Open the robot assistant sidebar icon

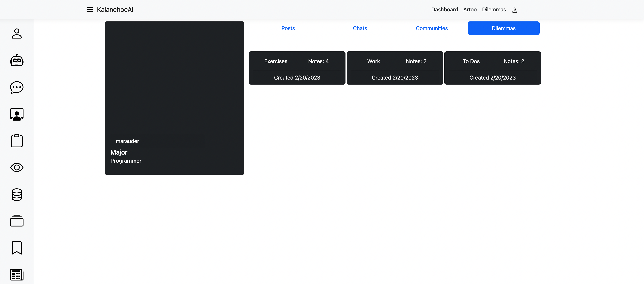click(x=17, y=60)
